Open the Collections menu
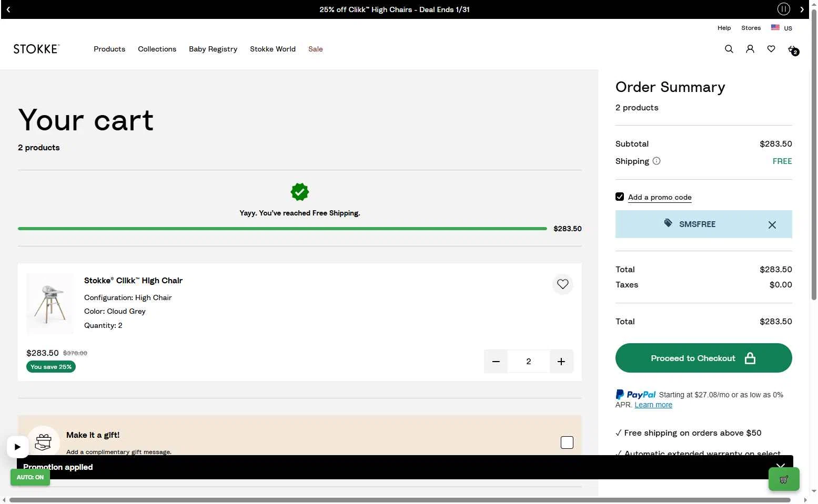818x504 pixels. pyautogui.click(x=157, y=49)
